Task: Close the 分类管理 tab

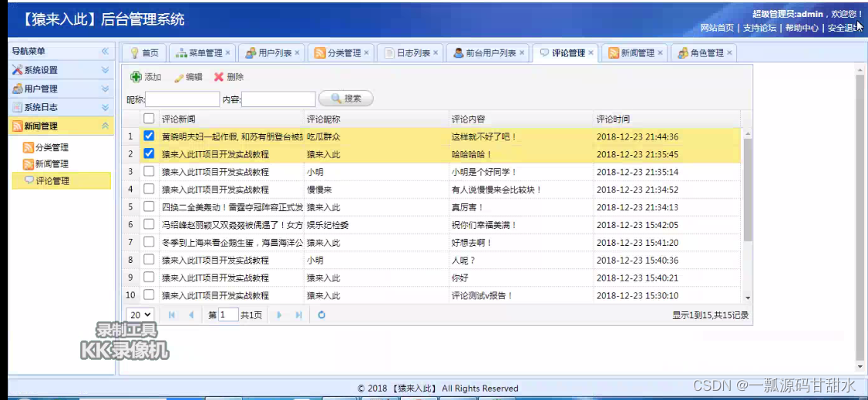Action: pos(366,52)
